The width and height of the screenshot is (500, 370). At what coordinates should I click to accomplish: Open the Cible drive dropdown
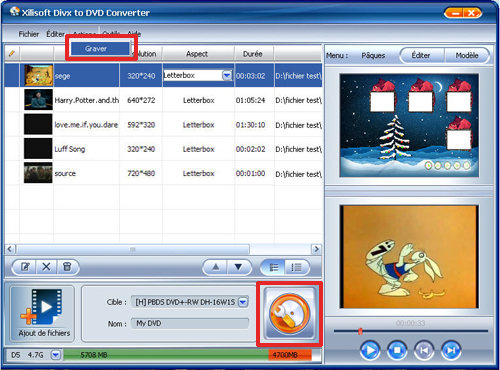pyautogui.click(x=243, y=302)
